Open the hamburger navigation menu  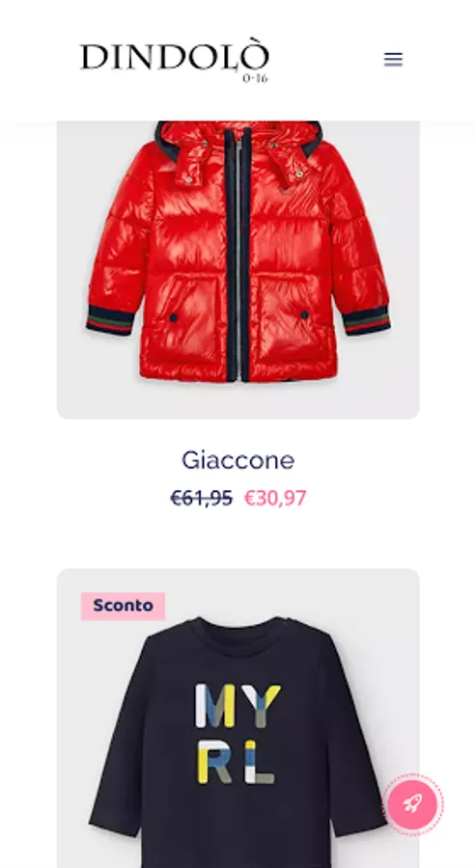(393, 59)
